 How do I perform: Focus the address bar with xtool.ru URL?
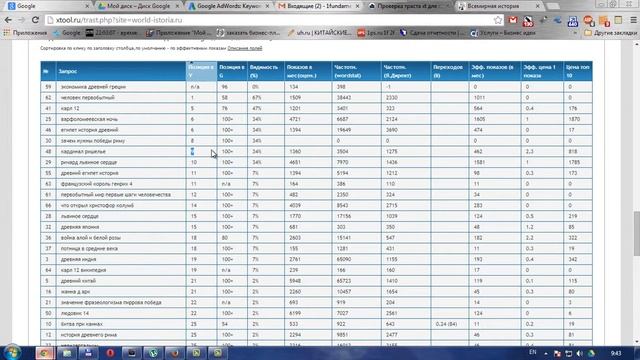(269, 20)
